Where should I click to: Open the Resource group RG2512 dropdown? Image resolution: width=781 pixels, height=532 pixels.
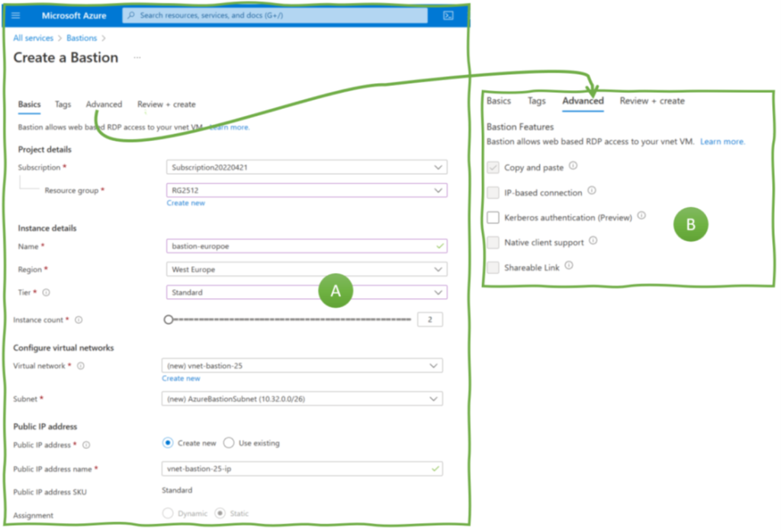[307, 190]
